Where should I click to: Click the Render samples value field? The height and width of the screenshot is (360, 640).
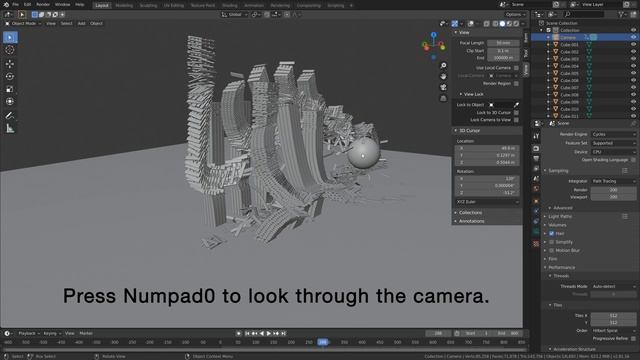coord(613,190)
